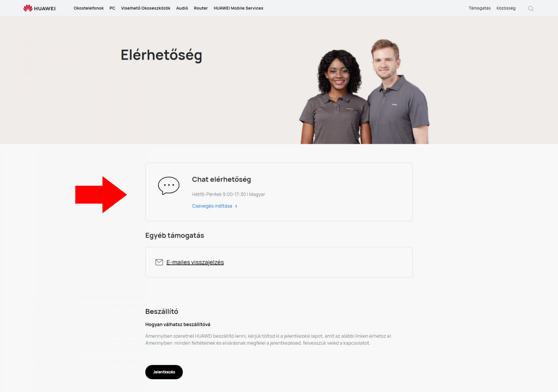
Task: Go to the Támogatás page
Action: (x=480, y=8)
